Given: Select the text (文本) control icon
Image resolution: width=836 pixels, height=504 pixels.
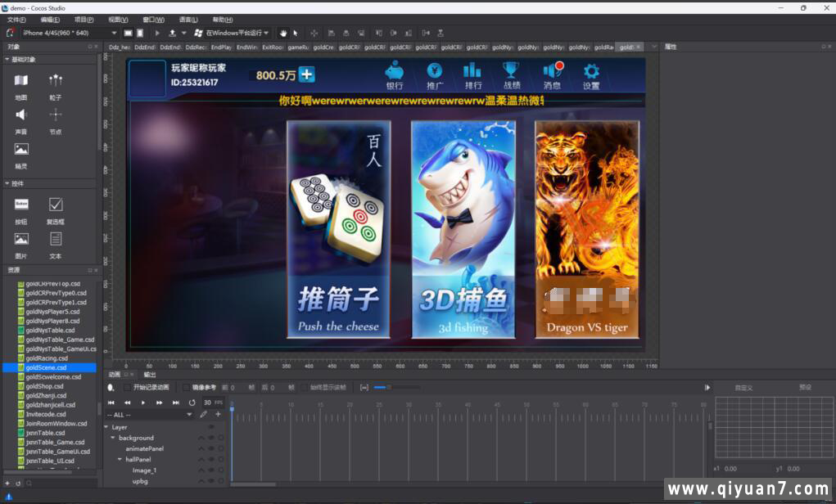Looking at the screenshot, I should (x=55, y=239).
